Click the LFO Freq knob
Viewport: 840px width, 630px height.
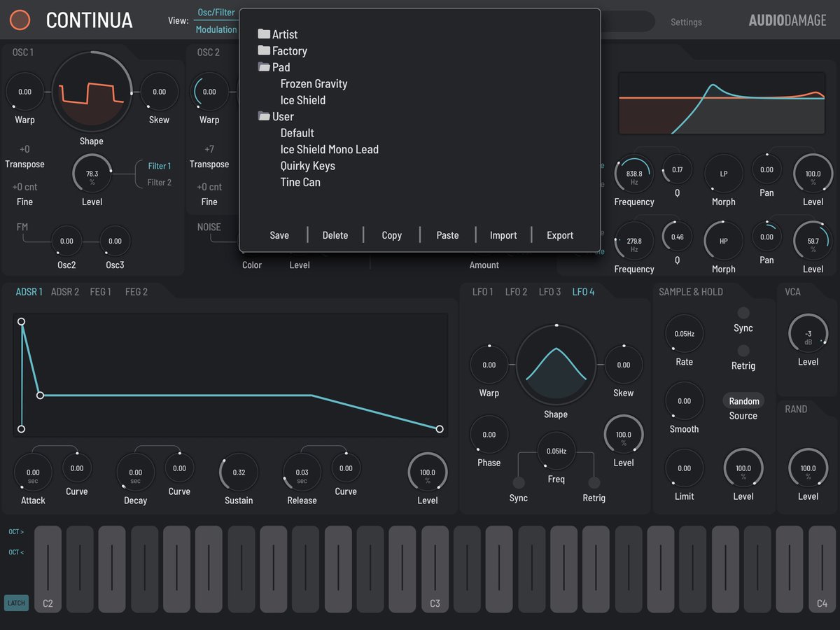pyautogui.click(x=556, y=451)
